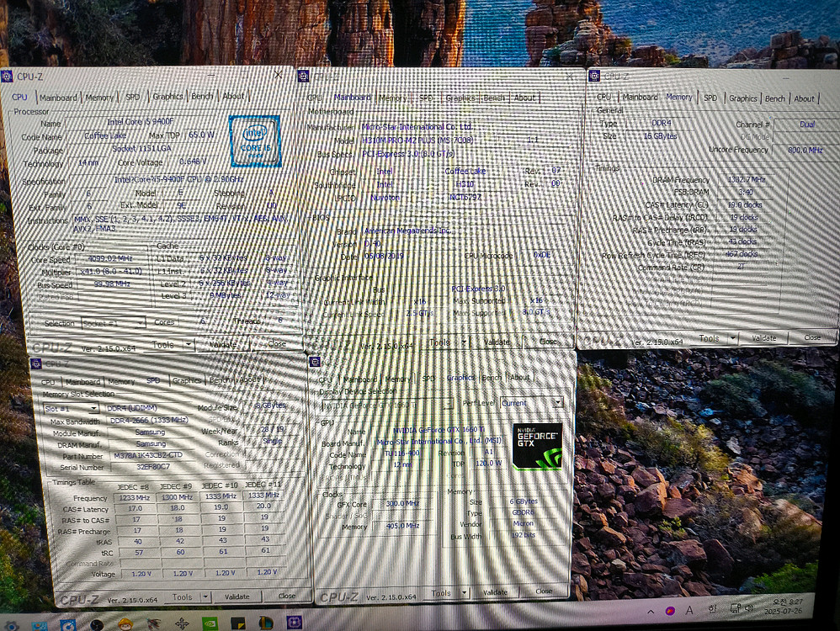Image resolution: width=840 pixels, height=631 pixels.
Task: Click the Intel Core i5 logo badge
Action: 255,141
